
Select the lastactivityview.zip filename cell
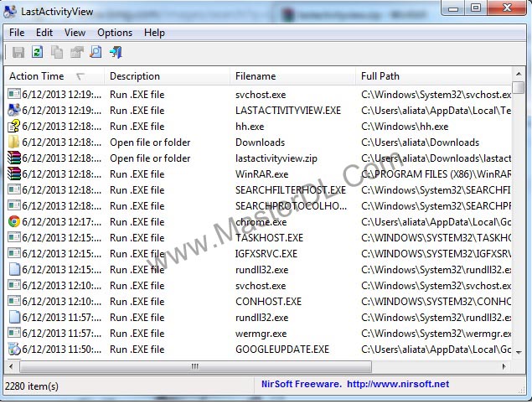tap(276, 158)
